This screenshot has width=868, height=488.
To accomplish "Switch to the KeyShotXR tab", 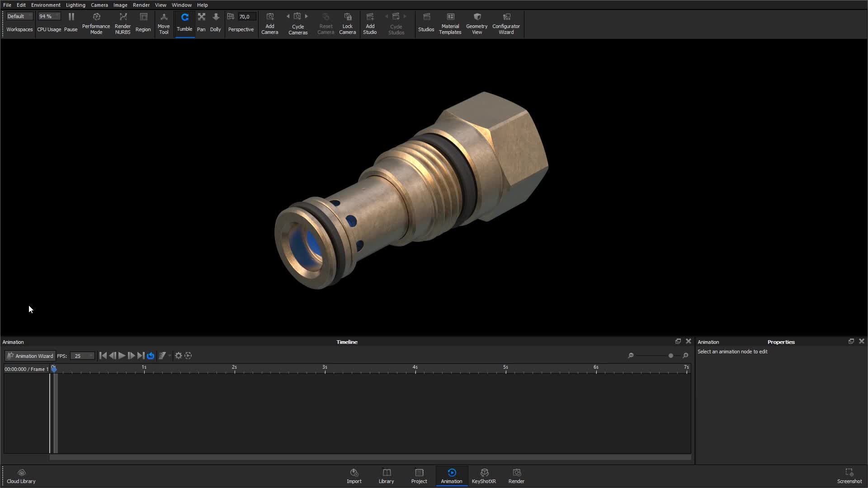I will tap(484, 476).
